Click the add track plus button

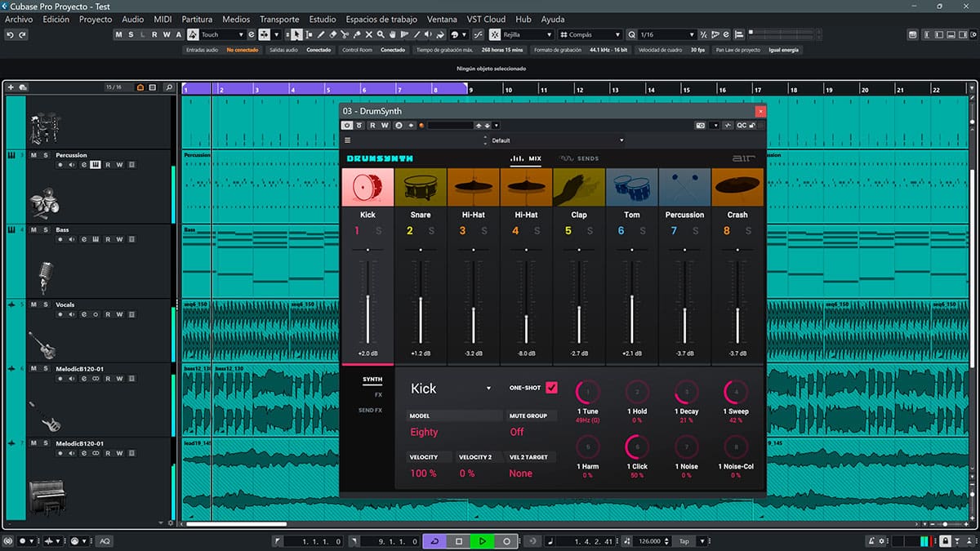11,87
